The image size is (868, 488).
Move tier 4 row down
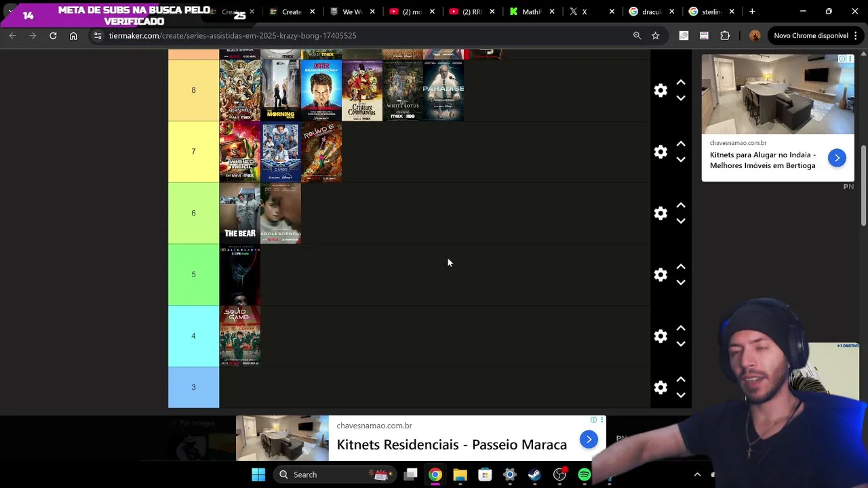coord(681,344)
